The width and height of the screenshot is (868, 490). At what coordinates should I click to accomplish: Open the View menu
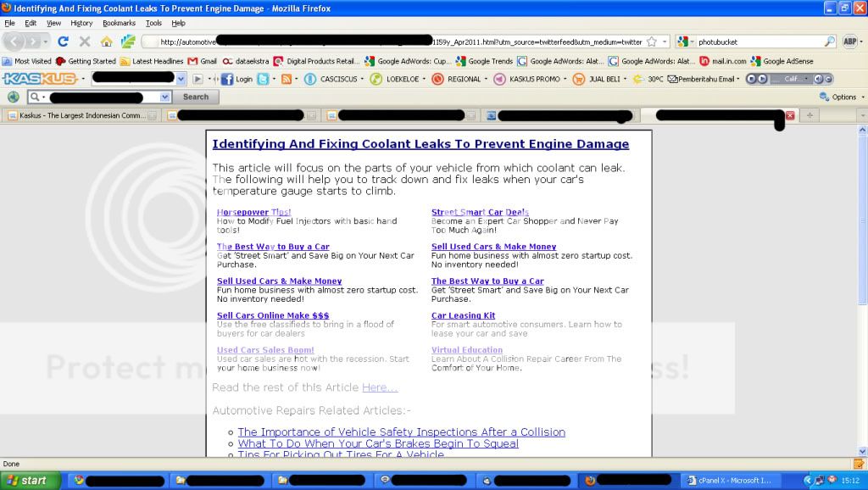[53, 23]
